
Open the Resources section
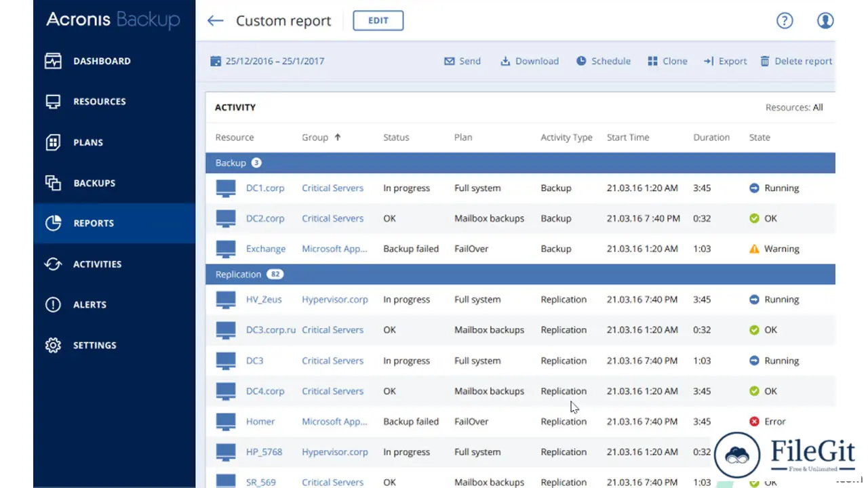114,102
